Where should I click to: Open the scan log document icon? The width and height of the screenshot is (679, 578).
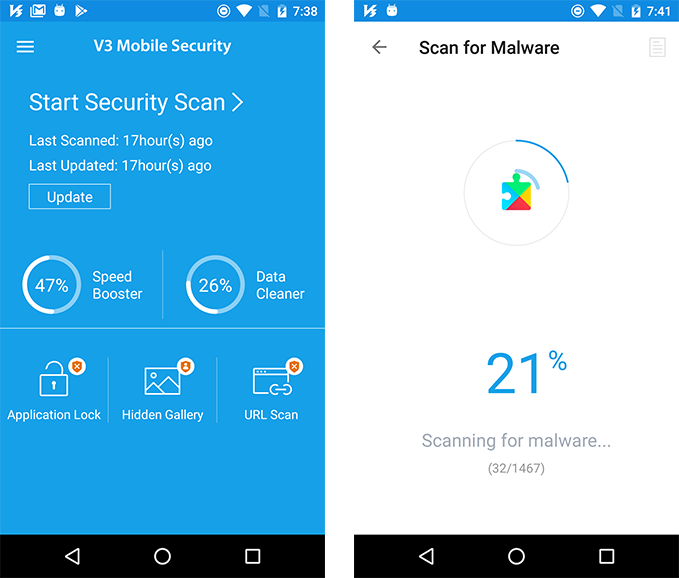[x=657, y=47]
